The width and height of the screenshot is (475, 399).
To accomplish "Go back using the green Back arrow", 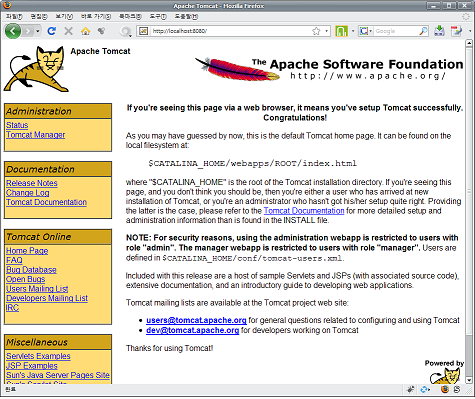I will click(x=13, y=31).
